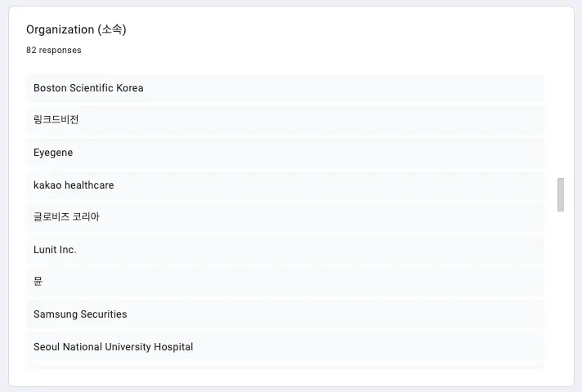
Task: Click the Organization (소속) question title
Action: click(76, 29)
